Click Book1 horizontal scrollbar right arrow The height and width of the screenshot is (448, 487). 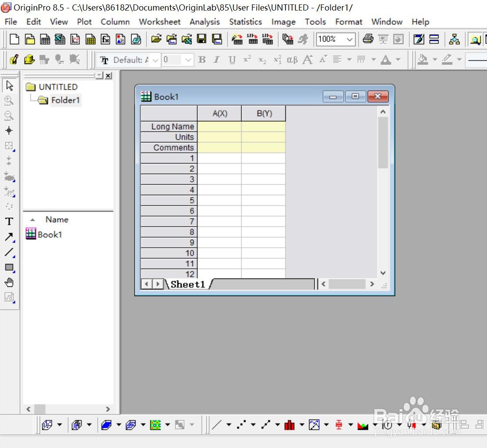pyautogui.click(x=372, y=284)
